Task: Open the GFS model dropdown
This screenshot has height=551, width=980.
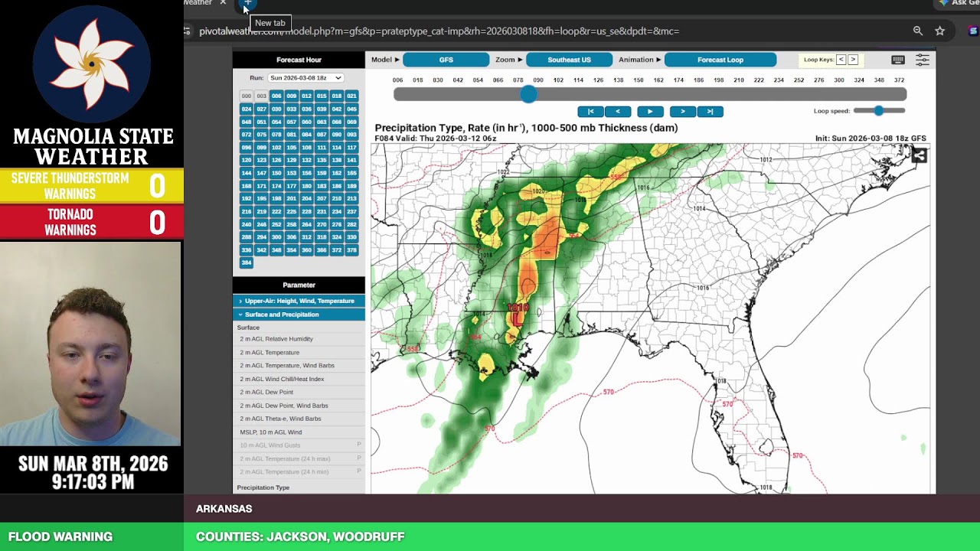Action: click(x=446, y=60)
